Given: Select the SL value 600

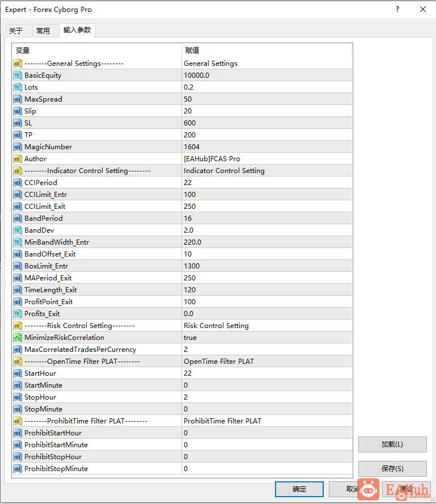Looking at the screenshot, I should (x=190, y=123).
